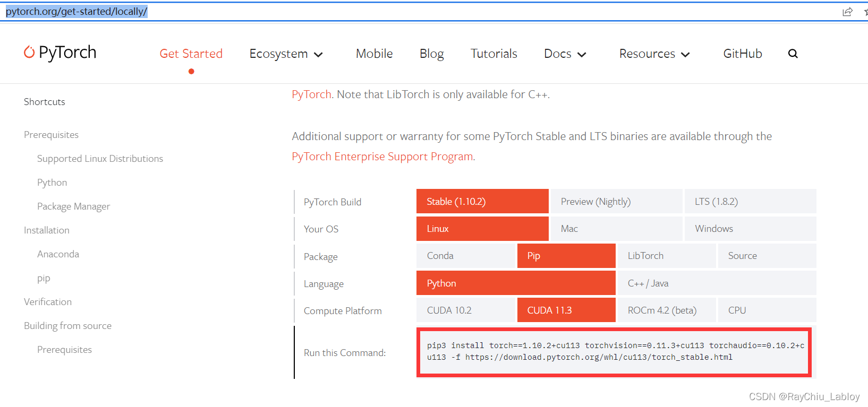Click the Compute Platform row label

(343, 311)
